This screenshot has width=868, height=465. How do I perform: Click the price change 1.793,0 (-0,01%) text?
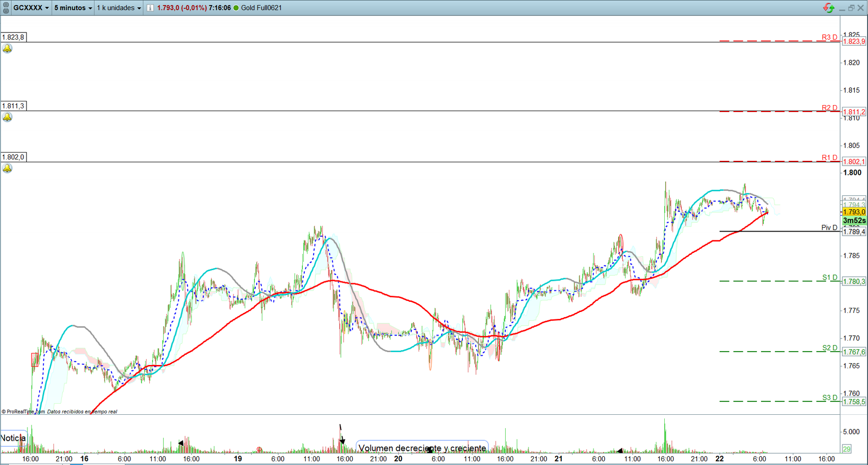tap(182, 8)
